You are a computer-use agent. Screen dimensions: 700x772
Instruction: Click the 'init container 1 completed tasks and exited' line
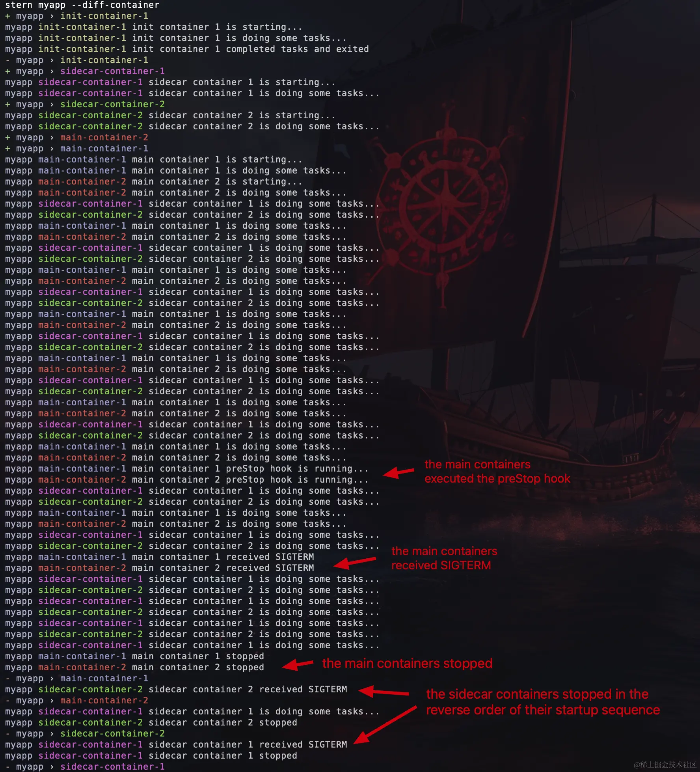(x=187, y=49)
